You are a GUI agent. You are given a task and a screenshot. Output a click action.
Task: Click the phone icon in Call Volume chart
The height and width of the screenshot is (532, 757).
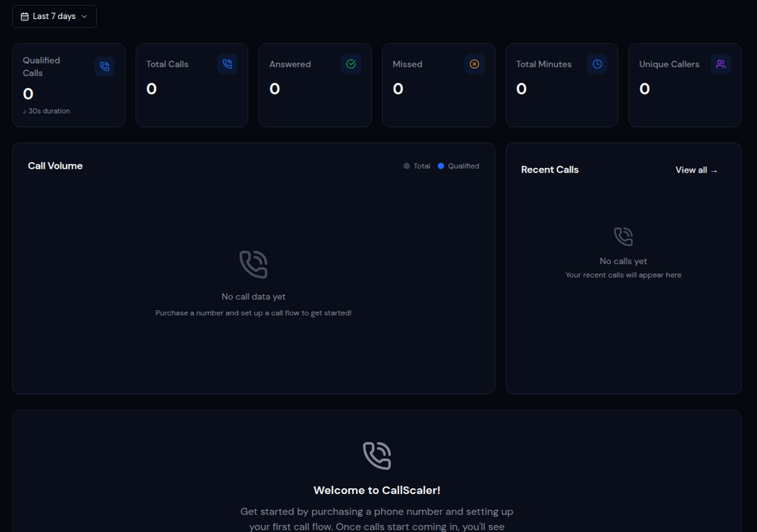(253, 265)
